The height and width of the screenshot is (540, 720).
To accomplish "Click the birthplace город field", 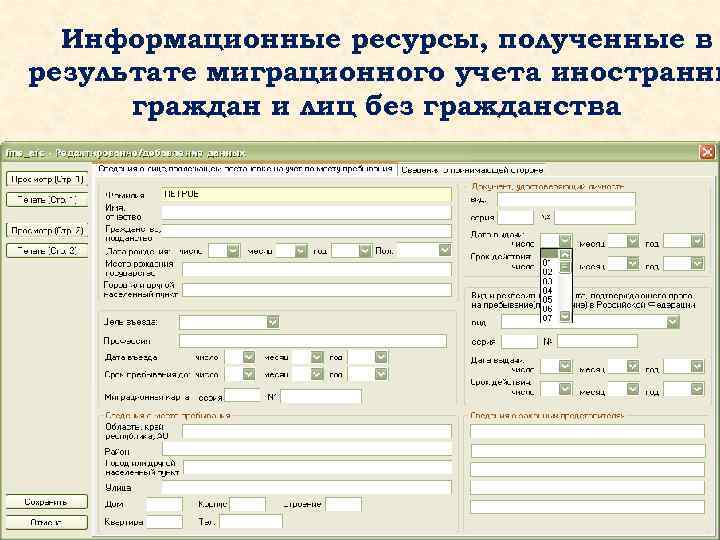I will pyautogui.click(x=317, y=290).
